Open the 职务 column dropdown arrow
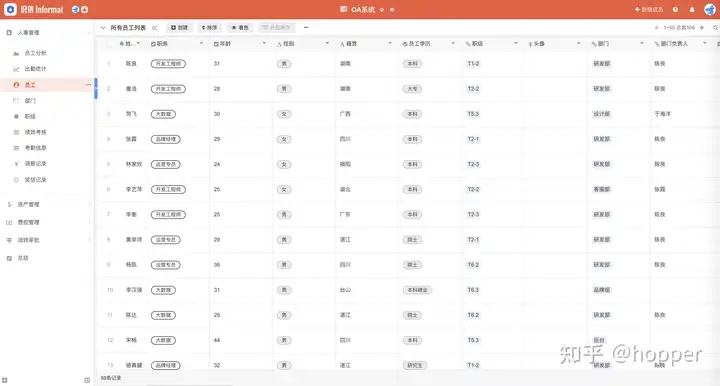The image size is (720, 386). point(201,44)
